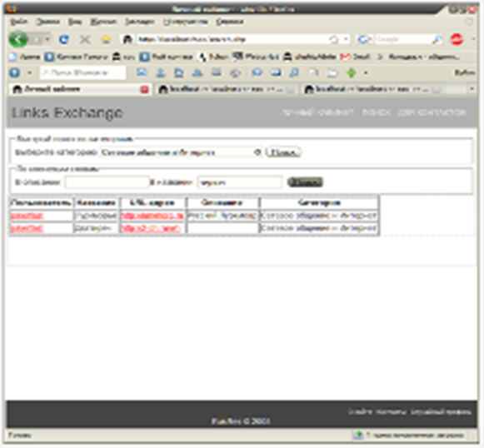Open the user link in second table row
The height and width of the screenshot is (448, 484).
(x=27, y=228)
